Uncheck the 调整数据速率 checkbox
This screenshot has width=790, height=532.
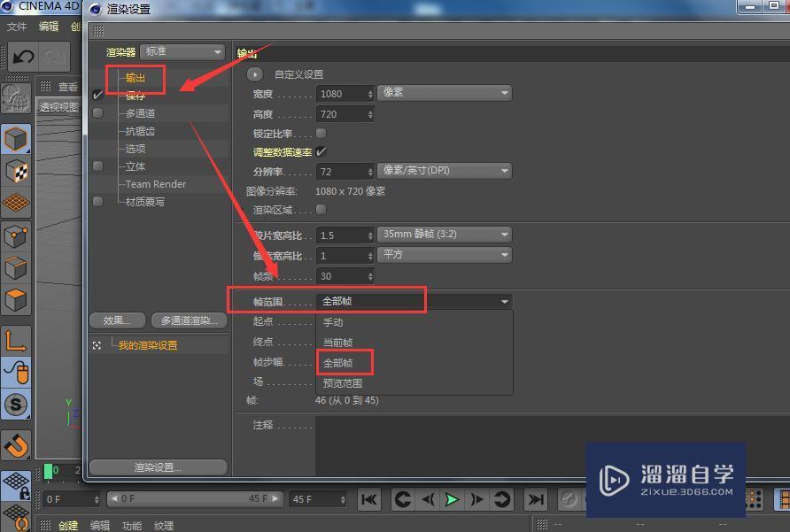(320, 151)
